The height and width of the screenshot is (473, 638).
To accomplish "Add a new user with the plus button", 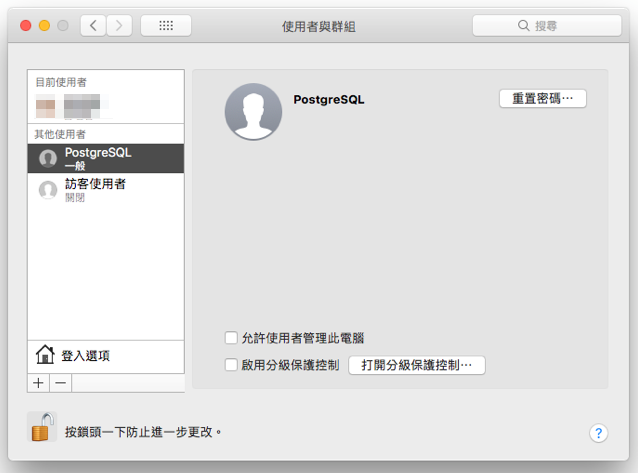I will (39, 383).
